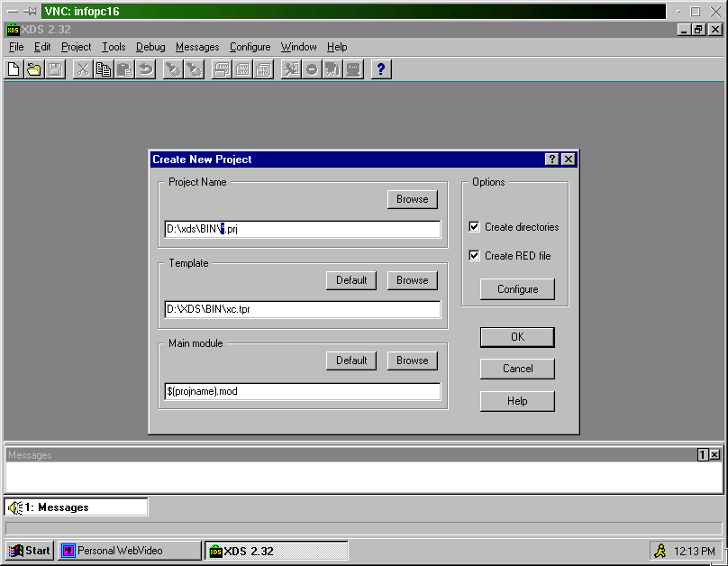This screenshot has height=566, width=728.
Task: Click the XDS application icon in the title bar
Action: (13, 30)
